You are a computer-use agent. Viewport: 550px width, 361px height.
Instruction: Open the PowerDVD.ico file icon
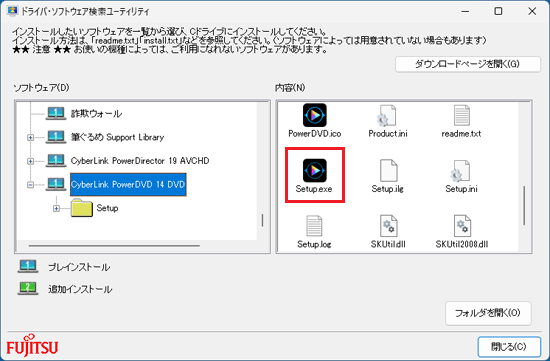click(315, 115)
